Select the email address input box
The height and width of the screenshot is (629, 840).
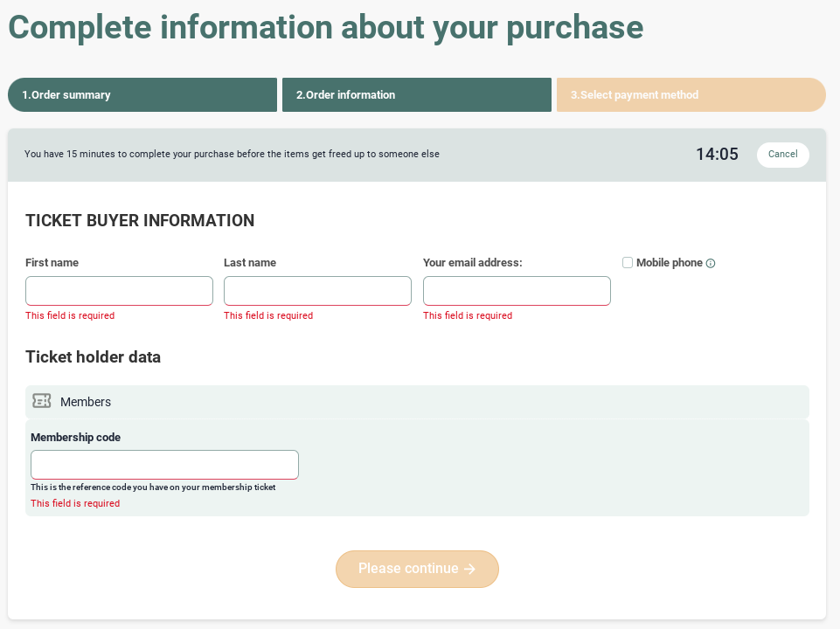[x=517, y=291]
